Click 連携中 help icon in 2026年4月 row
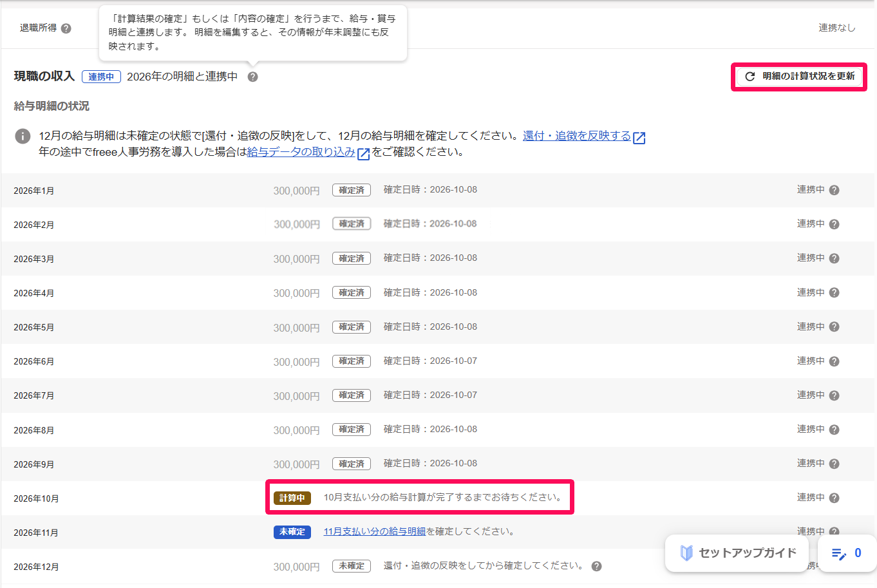The image size is (877, 588). pyautogui.click(x=834, y=292)
